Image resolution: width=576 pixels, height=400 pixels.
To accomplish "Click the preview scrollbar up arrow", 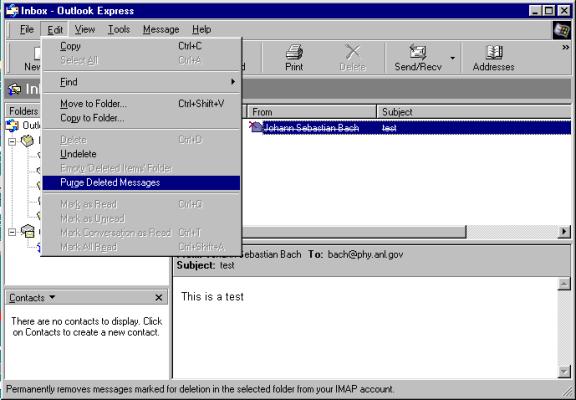I will coord(564,284).
